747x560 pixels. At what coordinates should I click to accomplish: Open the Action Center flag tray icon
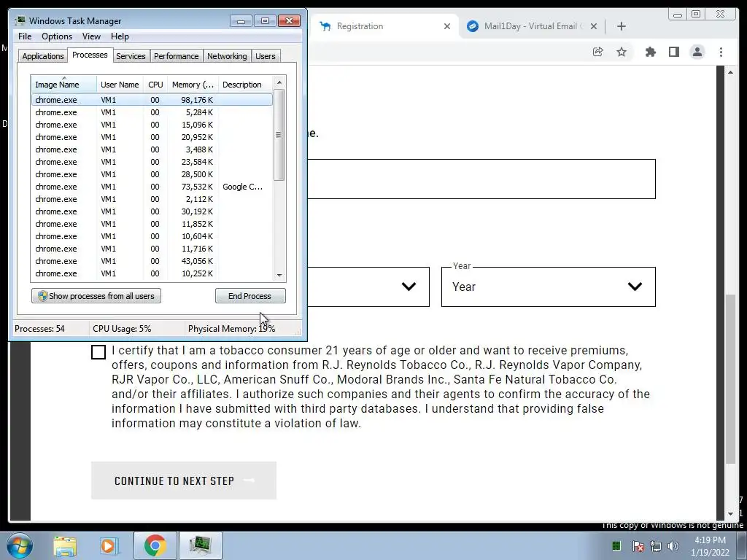(x=638, y=546)
